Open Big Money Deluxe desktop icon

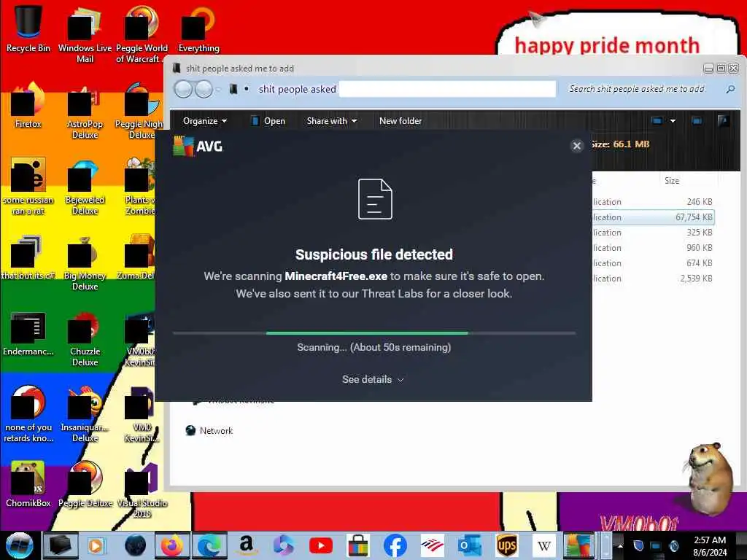85,262
